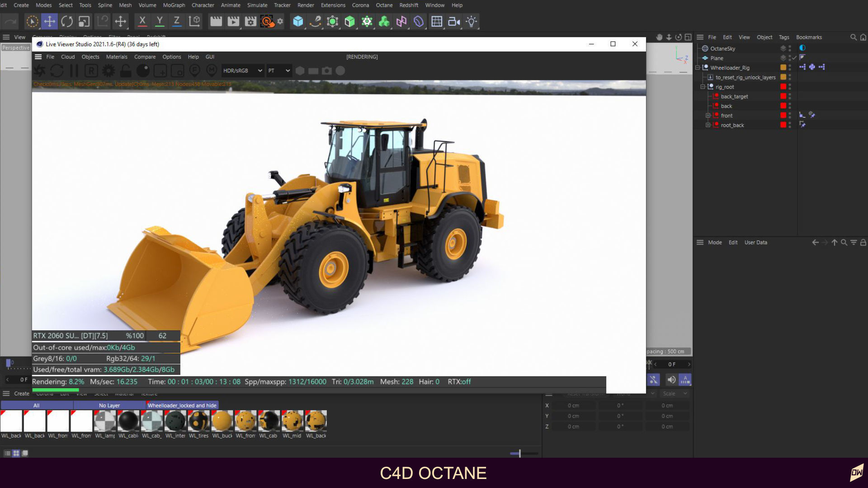
Task: Open the purple Deformer icon
Action: pyautogui.click(x=419, y=21)
